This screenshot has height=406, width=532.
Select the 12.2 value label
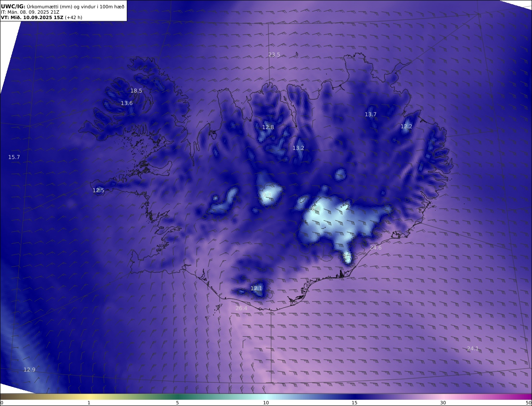406,127
